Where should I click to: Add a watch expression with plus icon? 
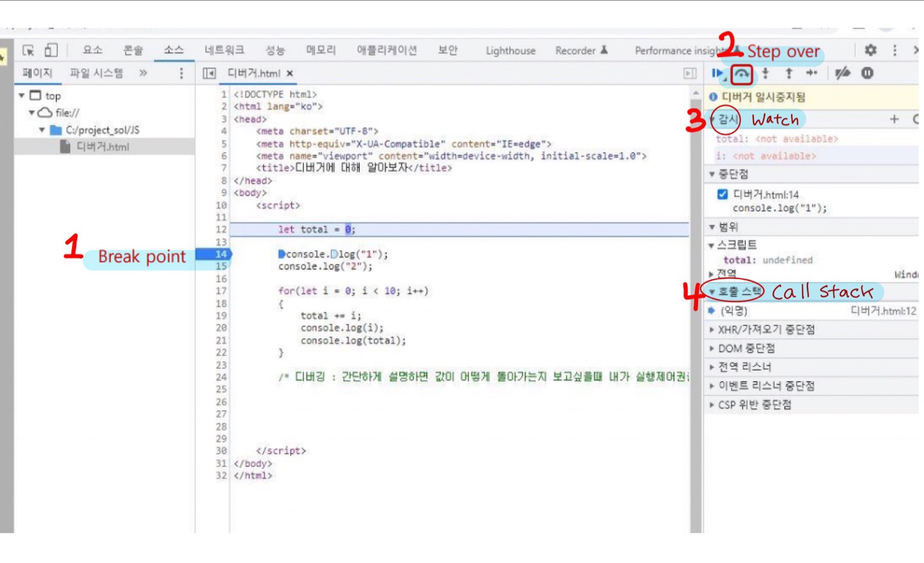click(894, 119)
